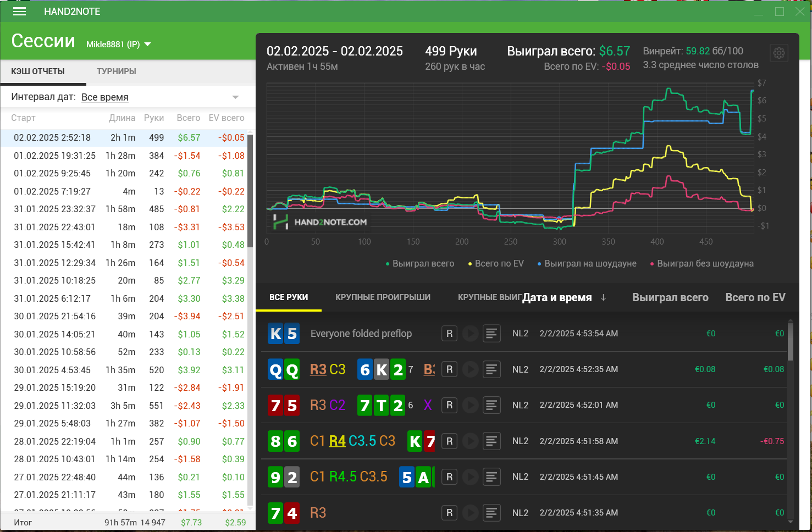Sort hands by 'Всего по EV' header

[x=755, y=297]
